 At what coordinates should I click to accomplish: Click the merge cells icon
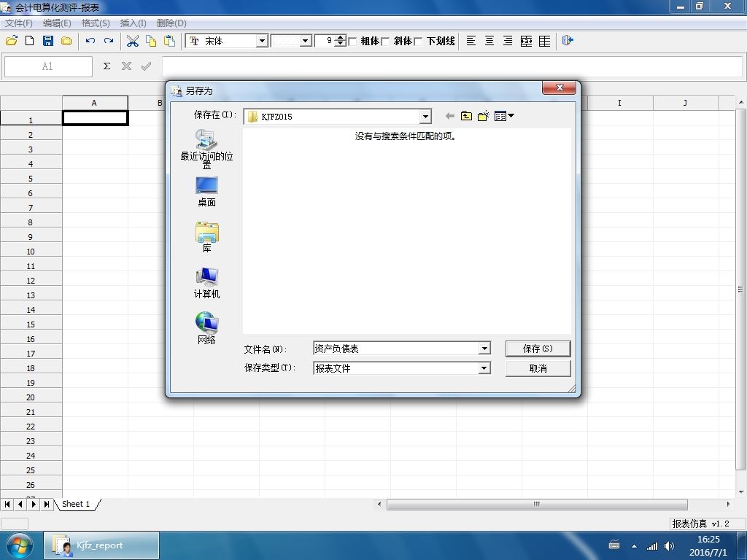pos(527,41)
